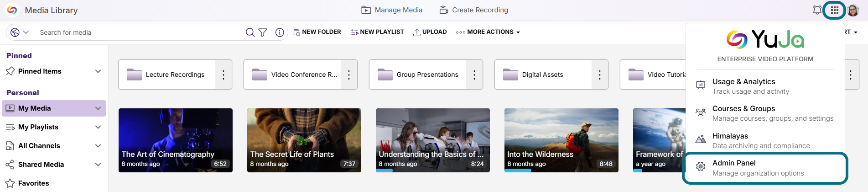Image resolution: width=868 pixels, height=192 pixels.
Task: Click the search info icon
Action: [280, 32]
